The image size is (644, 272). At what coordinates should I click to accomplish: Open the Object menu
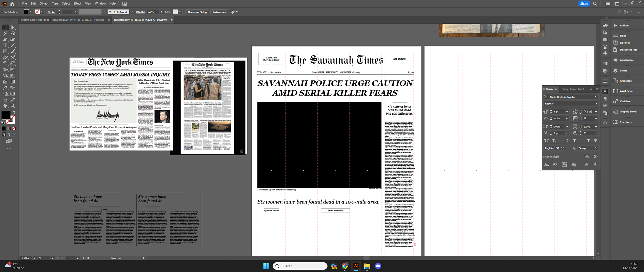pos(44,4)
